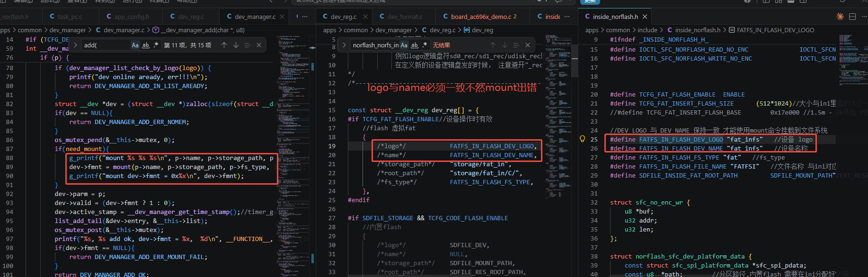Toggle find-in-selection in add( find box
Image resolution: width=868 pixels, height=277 pixels.
247,45
